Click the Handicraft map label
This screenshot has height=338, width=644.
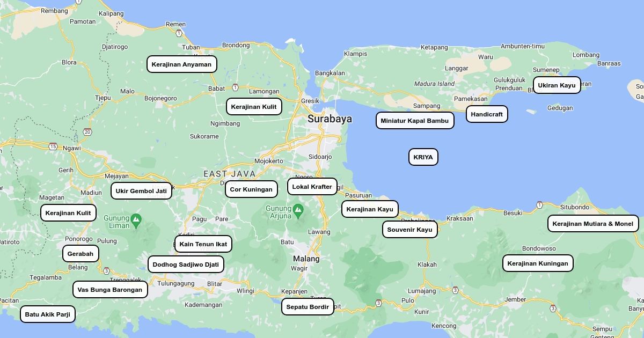pyautogui.click(x=487, y=114)
